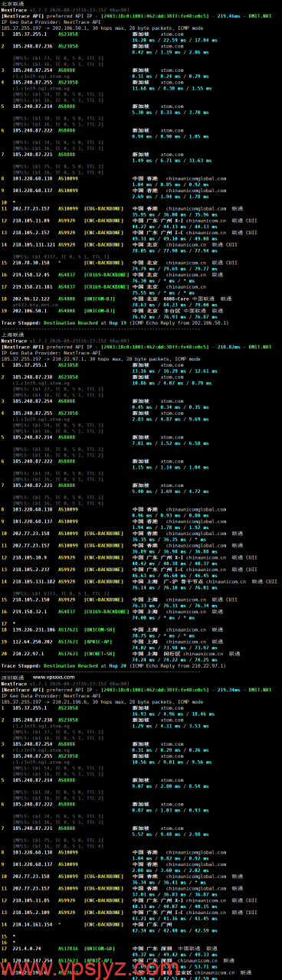Select IP 218.105.11.89
Screen dimensions: 282x980
click(x=30, y=220)
